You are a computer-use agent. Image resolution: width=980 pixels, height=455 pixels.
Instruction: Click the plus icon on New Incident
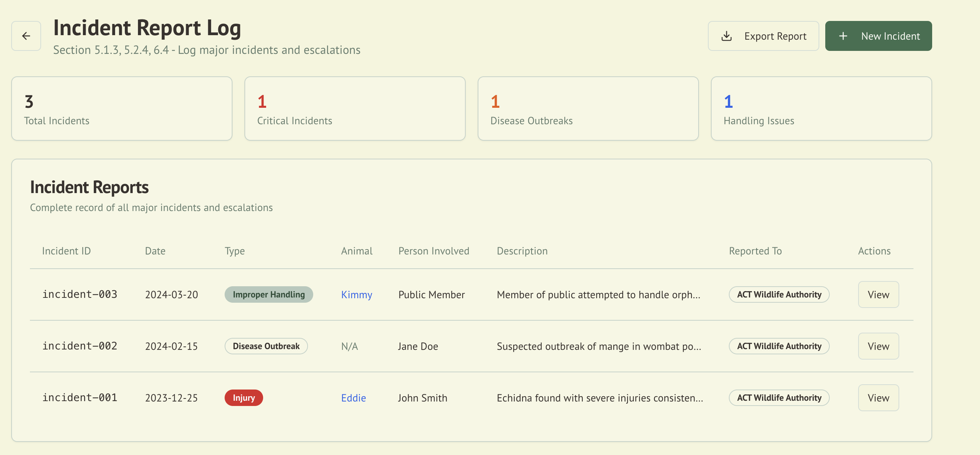(843, 36)
